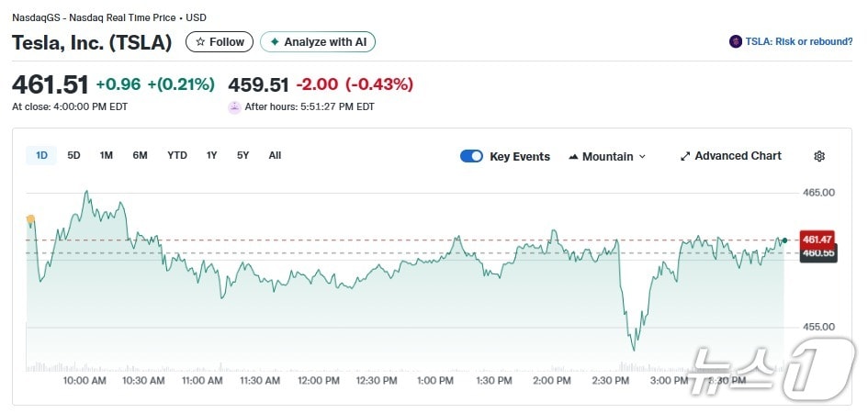Click the sparkle icon in Analyze with AI
Screen dimensions: 868x413
[x=274, y=42]
